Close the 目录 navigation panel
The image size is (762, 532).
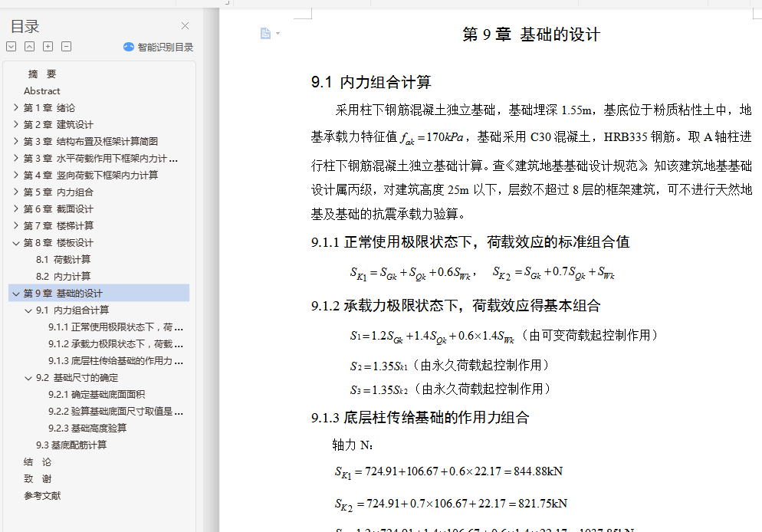click(186, 26)
